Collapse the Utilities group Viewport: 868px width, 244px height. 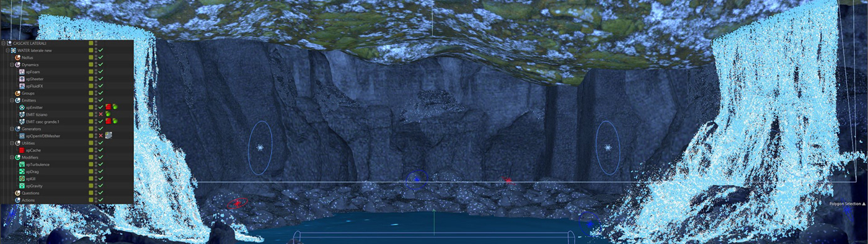(12, 143)
